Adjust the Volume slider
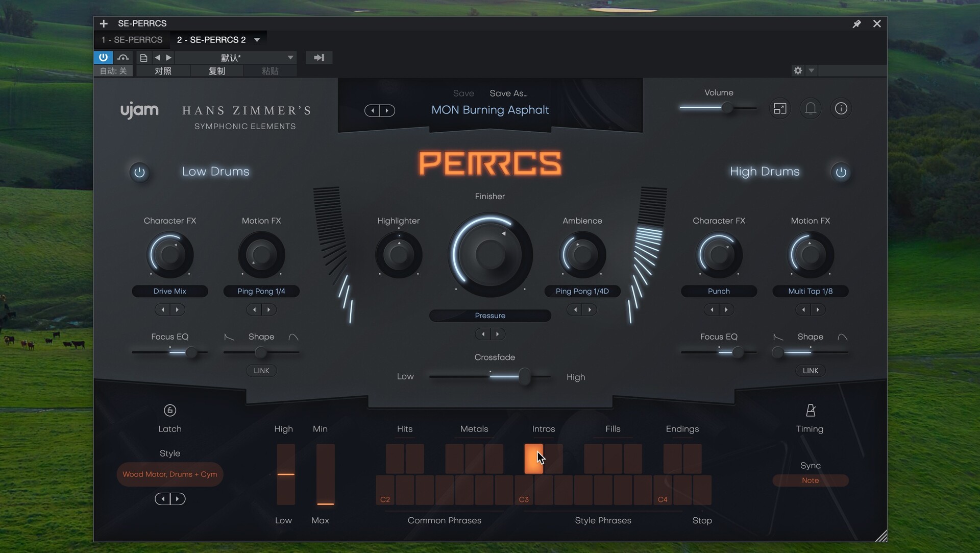Image resolution: width=980 pixels, height=553 pixels. (718, 108)
